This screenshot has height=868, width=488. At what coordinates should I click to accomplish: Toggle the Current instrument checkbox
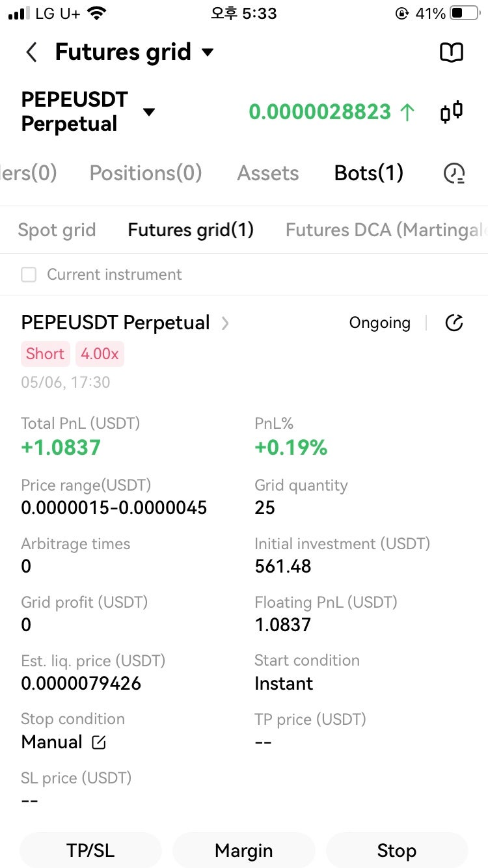click(29, 275)
